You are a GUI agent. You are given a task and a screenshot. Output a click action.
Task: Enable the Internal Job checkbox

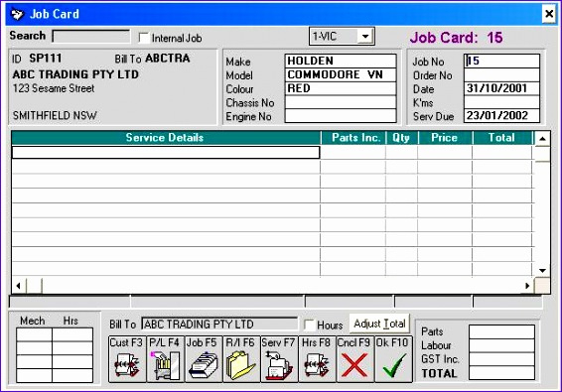coord(144,38)
